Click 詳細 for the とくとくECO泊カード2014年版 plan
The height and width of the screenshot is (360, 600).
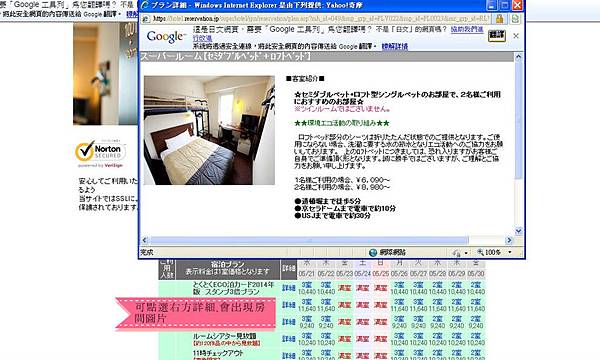click(289, 288)
